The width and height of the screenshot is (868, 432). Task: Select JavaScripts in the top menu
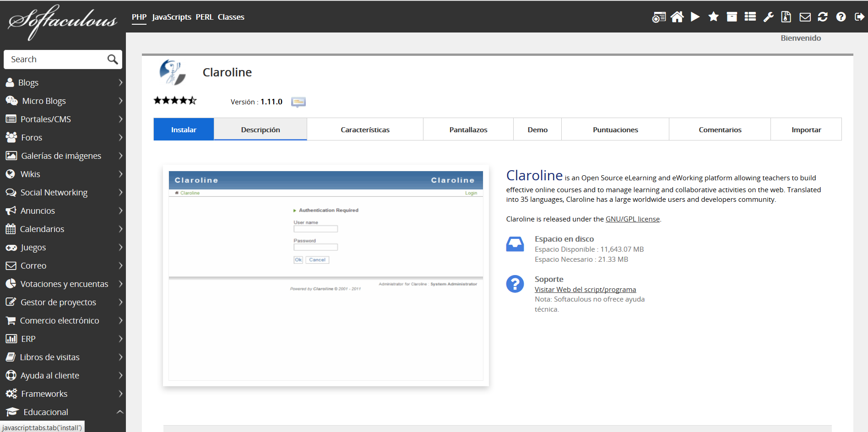click(x=171, y=17)
